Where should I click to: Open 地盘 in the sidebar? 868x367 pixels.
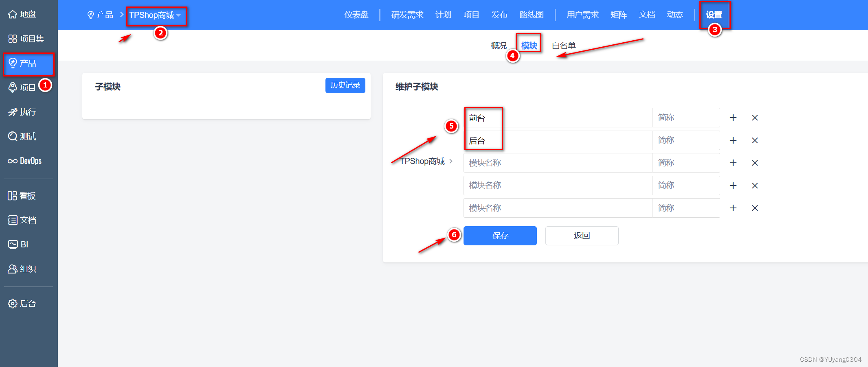pyautogui.click(x=22, y=14)
